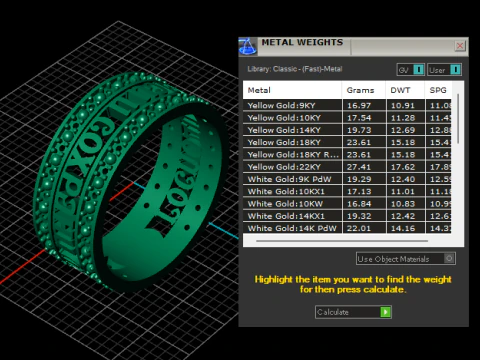Select the Yellow Gold:18KY R... row
This screenshot has height=360, width=480.
click(x=347, y=155)
